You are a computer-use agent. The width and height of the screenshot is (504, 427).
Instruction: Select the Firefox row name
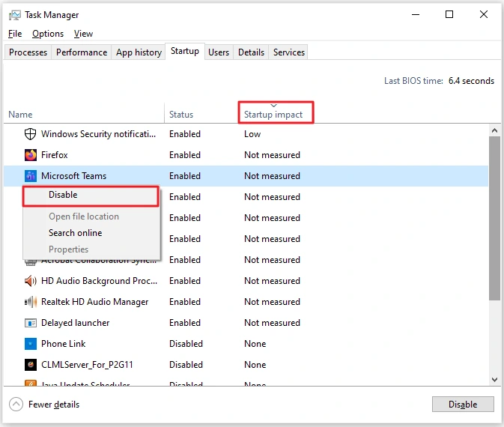[55, 155]
